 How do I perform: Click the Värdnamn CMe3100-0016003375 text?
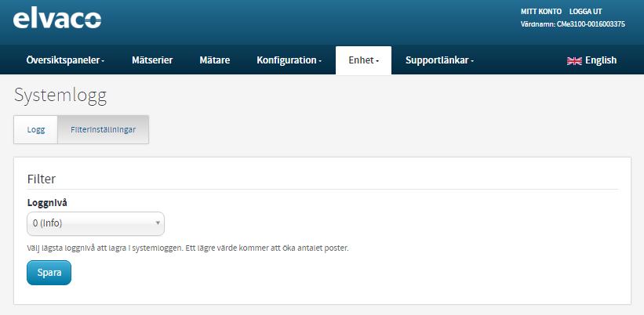tap(573, 24)
